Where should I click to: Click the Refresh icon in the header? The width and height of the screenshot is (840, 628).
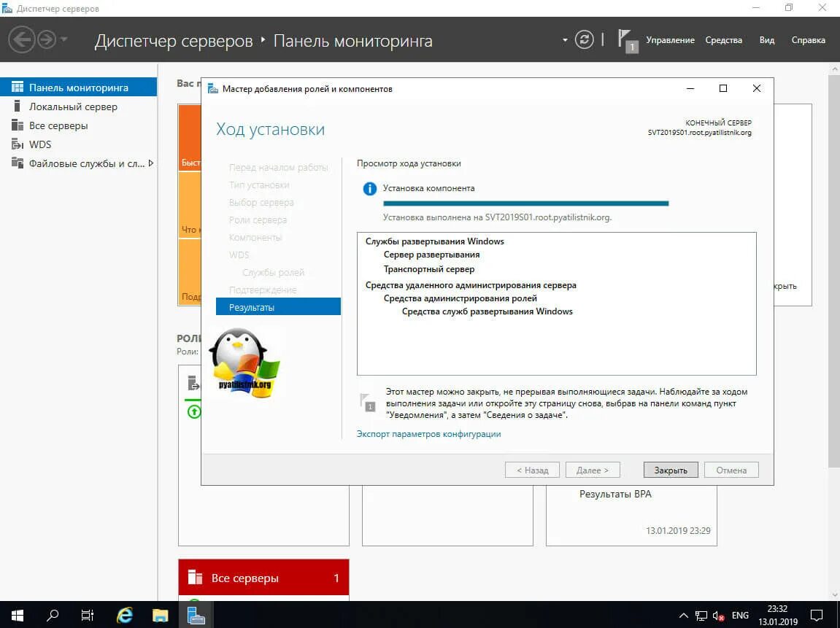[x=584, y=40]
